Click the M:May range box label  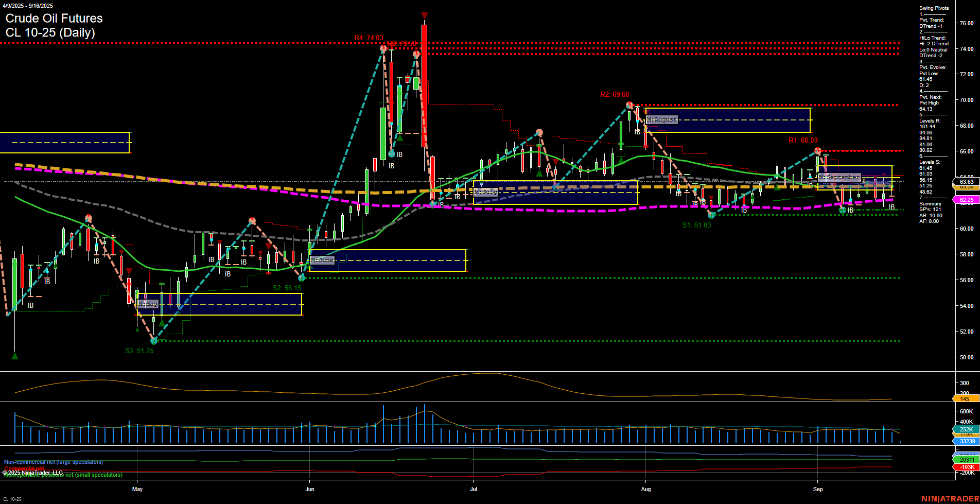(x=149, y=304)
